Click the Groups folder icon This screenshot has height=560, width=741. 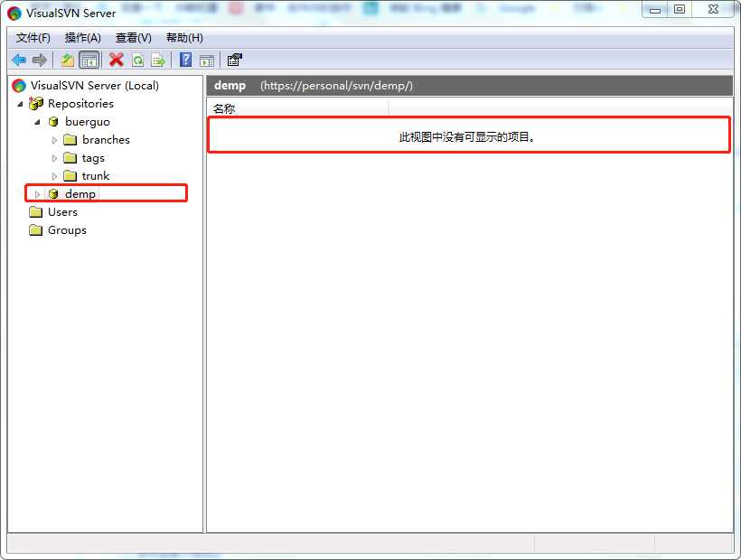pyautogui.click(x=36, y=230)
